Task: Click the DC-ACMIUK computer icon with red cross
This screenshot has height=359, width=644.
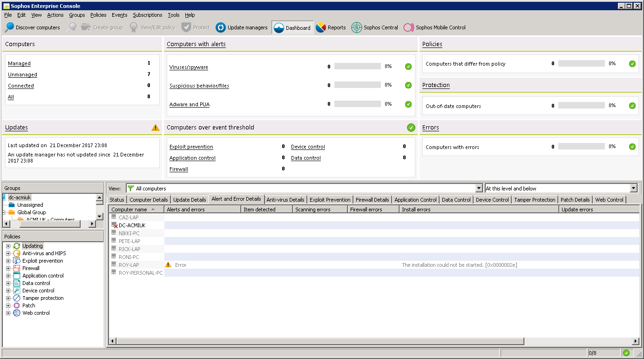Action: 114,225
